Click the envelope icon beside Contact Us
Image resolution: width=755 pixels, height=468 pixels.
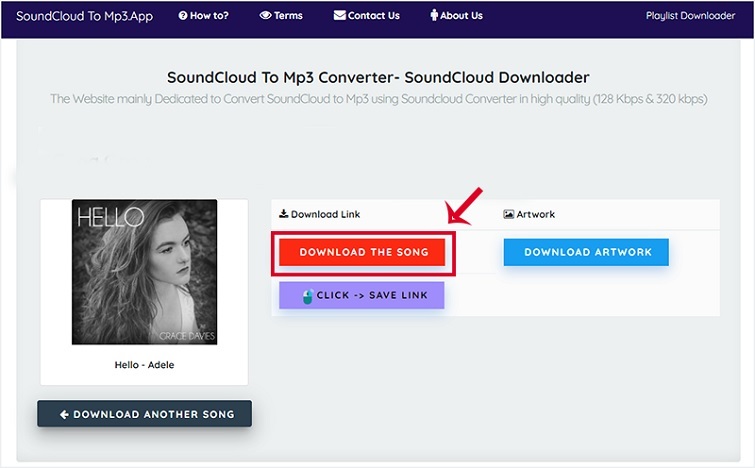pos(340,16)
